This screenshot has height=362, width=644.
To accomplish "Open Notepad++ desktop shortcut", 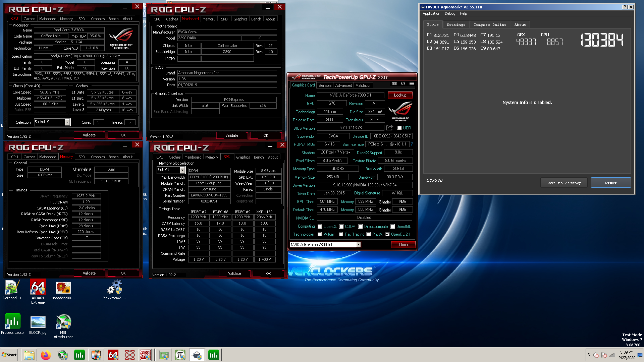I will [12, 290].
